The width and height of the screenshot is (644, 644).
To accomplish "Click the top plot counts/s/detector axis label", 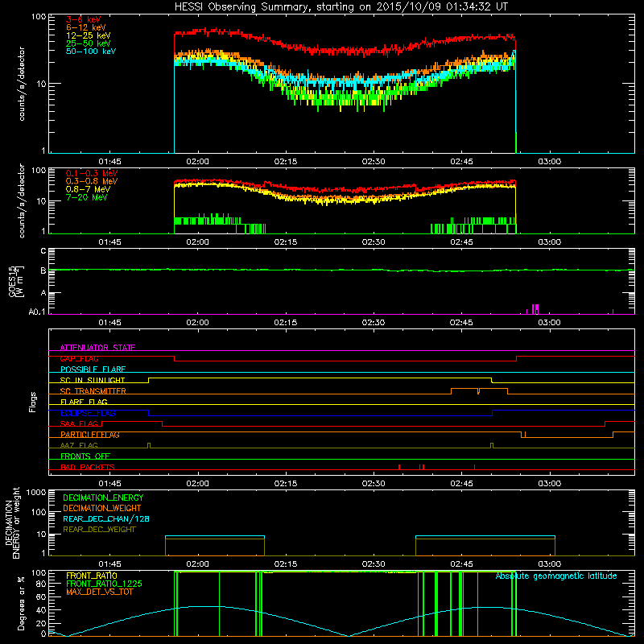I will 22,84.
